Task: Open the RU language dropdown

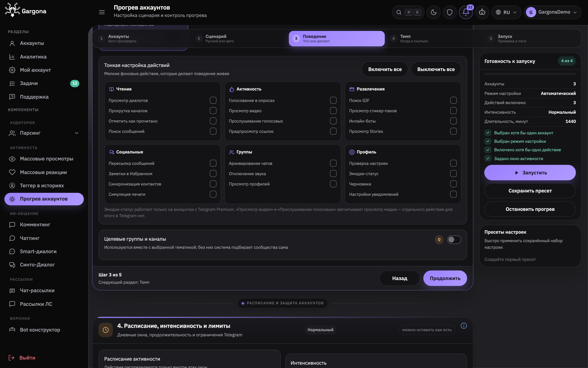Action: point(506,12)
